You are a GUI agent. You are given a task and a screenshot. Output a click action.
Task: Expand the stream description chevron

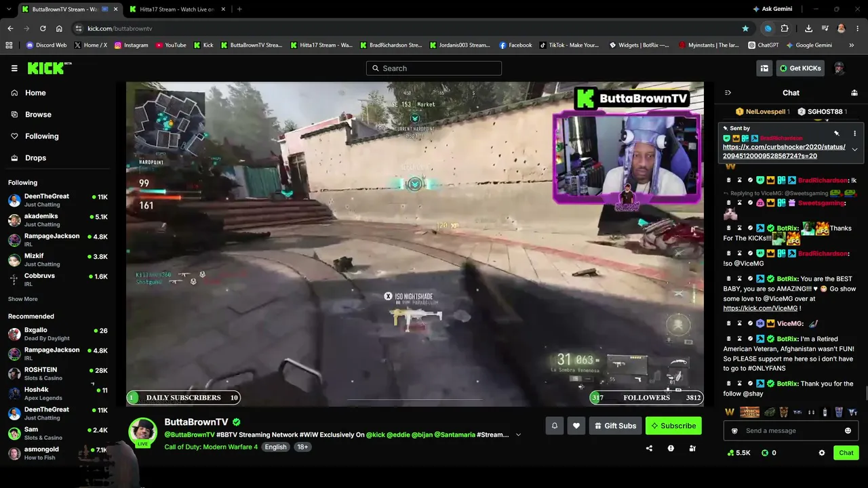(518, 435)
